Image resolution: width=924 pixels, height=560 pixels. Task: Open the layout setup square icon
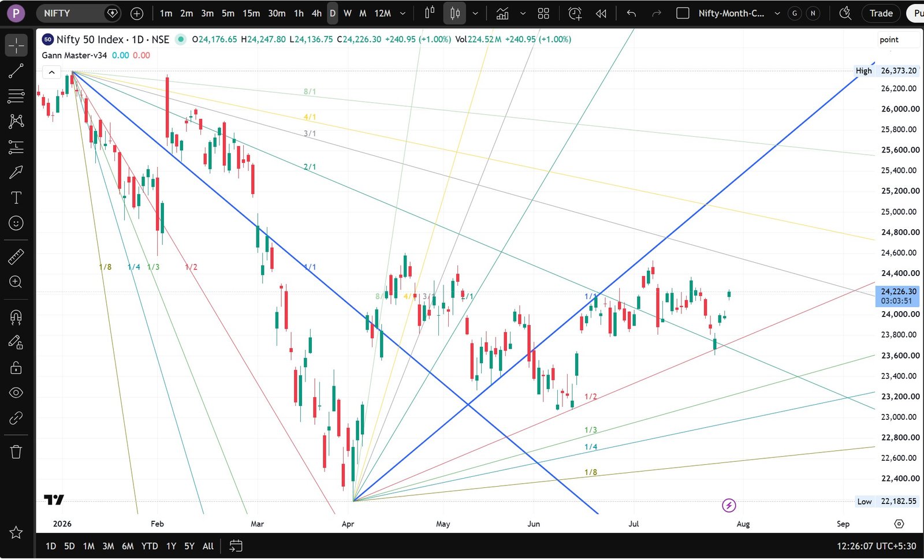[x=683, y=13]
